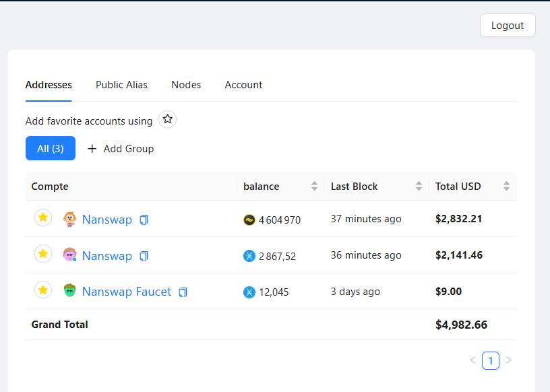Copy the first Nanswap account address
The image size is (550, 392).
coord(143,219)
